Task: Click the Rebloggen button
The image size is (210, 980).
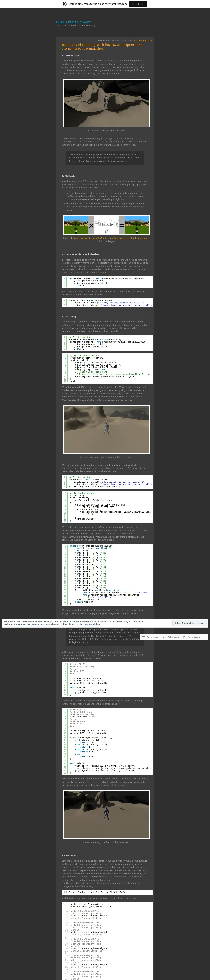Action: (x=171, y=637)
